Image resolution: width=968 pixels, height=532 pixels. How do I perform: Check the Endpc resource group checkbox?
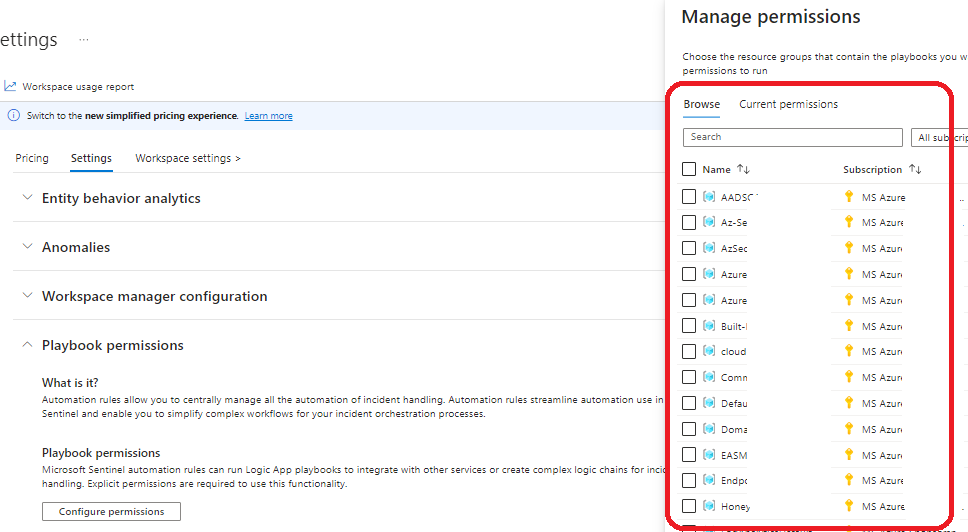click(689, 480)
